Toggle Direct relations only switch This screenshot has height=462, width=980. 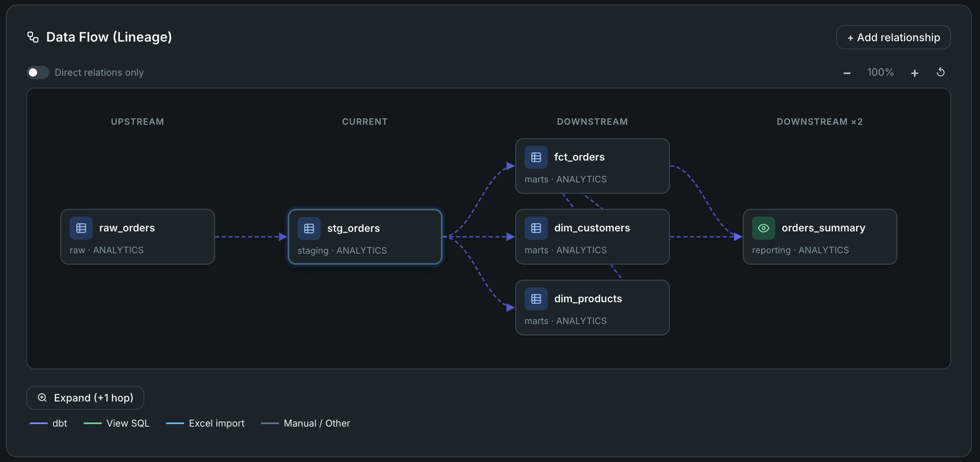click(x=38, y=72)
